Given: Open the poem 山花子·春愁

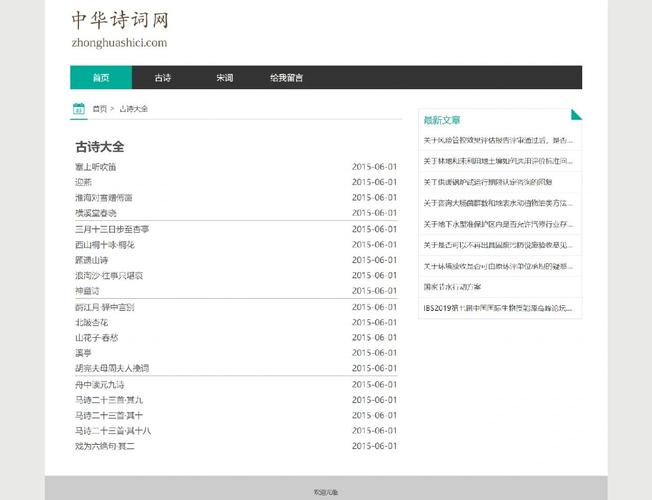Looking at the screenshot, I should click(x=96, y=338).
